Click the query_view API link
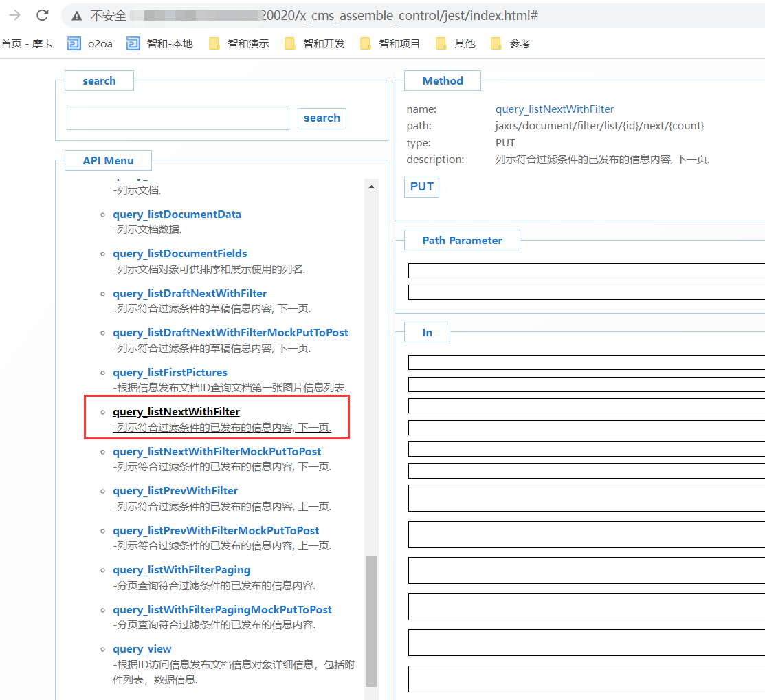This screenshot has width=765, height=700. click(x=142, y=649)
